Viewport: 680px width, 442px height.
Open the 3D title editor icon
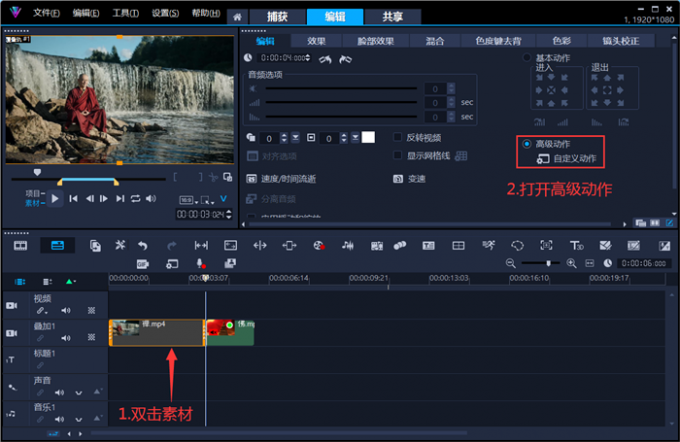(x=576, y=246)
